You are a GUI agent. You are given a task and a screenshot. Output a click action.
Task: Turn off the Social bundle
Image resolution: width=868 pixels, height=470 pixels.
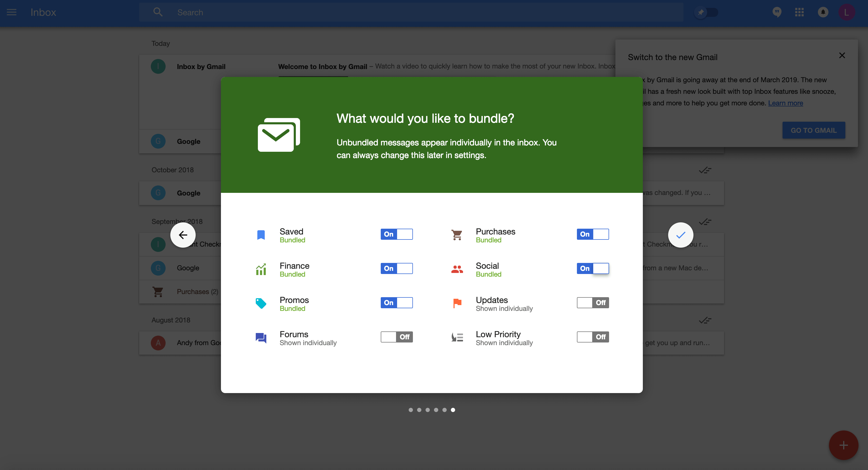coord(592,268)
